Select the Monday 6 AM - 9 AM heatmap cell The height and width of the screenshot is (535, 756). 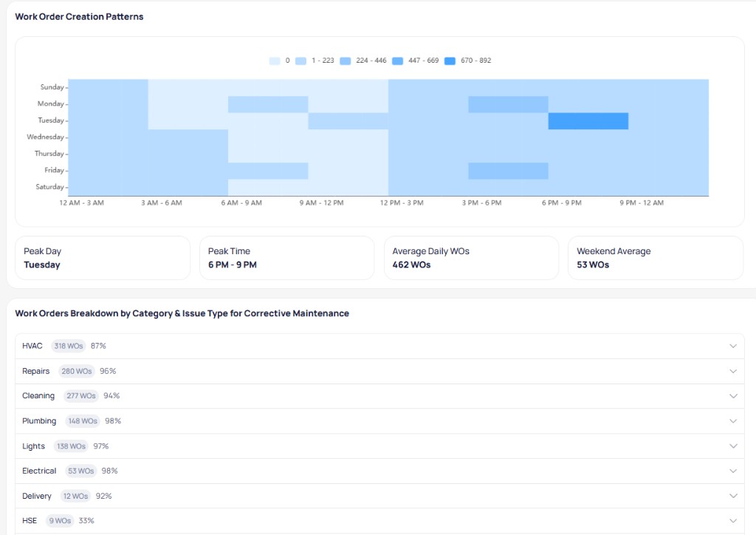click(268, 104)
